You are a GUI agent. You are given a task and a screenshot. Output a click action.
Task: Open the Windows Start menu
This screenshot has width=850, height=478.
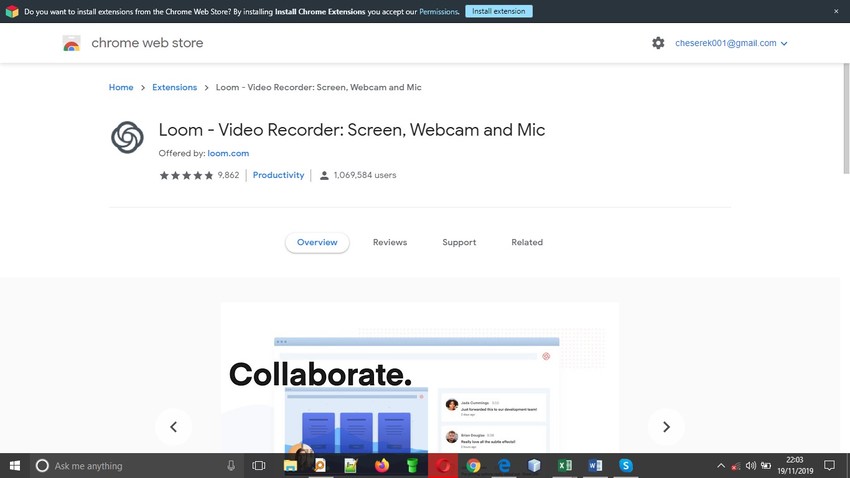pyautogui.click(x=15, y=466)
